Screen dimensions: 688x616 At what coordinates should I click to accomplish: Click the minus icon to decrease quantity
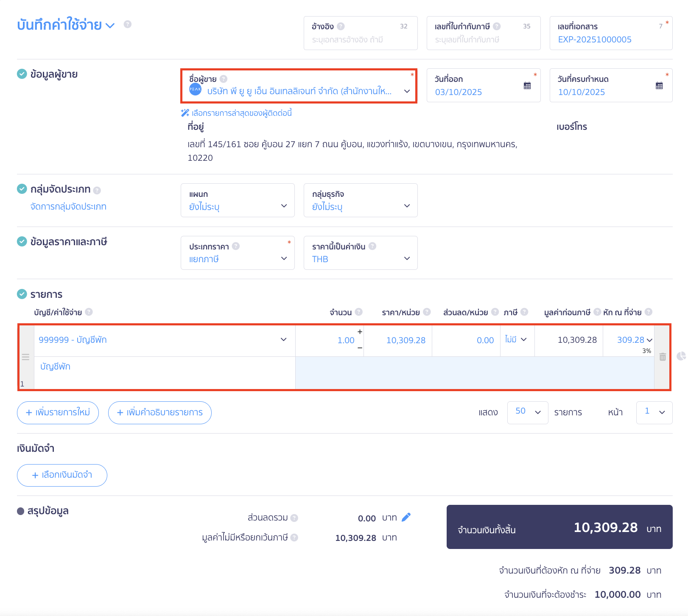360,348
